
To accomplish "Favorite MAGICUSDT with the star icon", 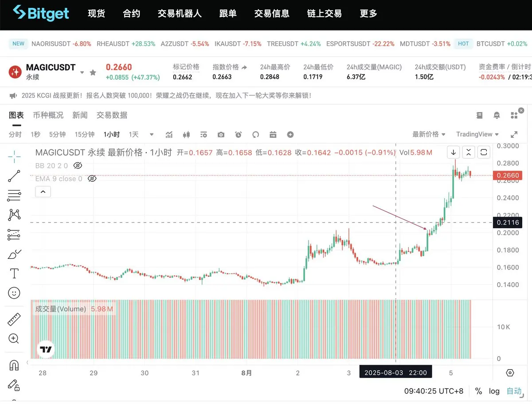I will (x=93, y=72).
